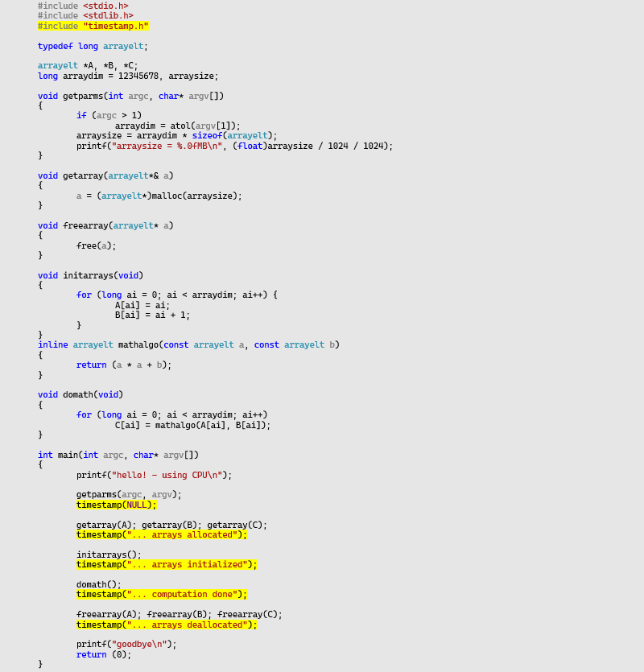Click the arraydim = atol(argv[1]) line

(178, 126)
